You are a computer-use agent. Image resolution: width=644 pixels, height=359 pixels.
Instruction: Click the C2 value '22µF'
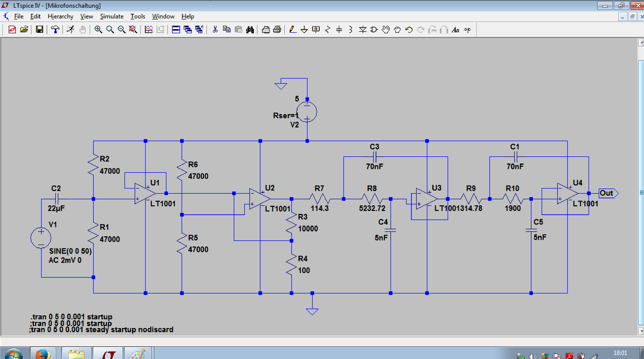(56, 208)
